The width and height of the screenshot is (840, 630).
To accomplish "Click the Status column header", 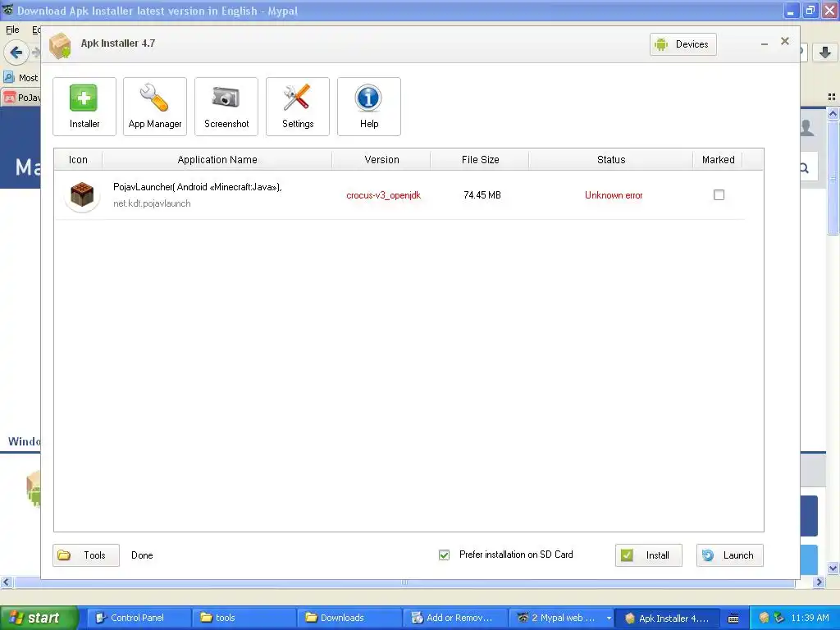I will pos(610,160).
